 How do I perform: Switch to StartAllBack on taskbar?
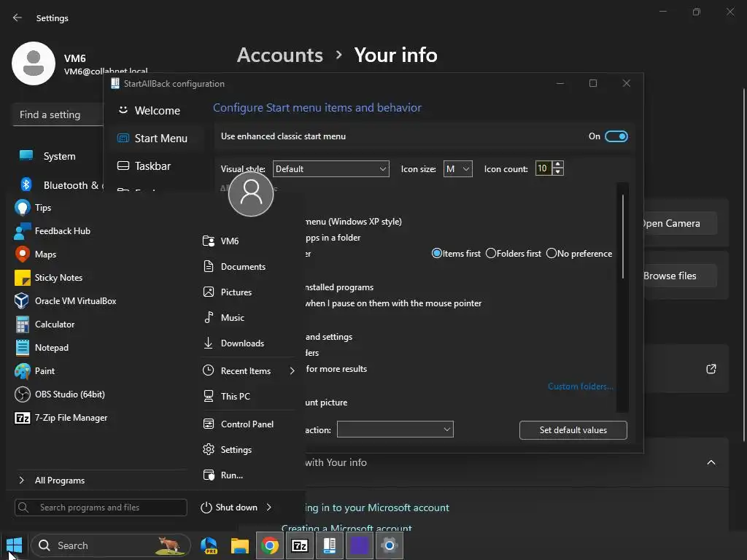330,545
